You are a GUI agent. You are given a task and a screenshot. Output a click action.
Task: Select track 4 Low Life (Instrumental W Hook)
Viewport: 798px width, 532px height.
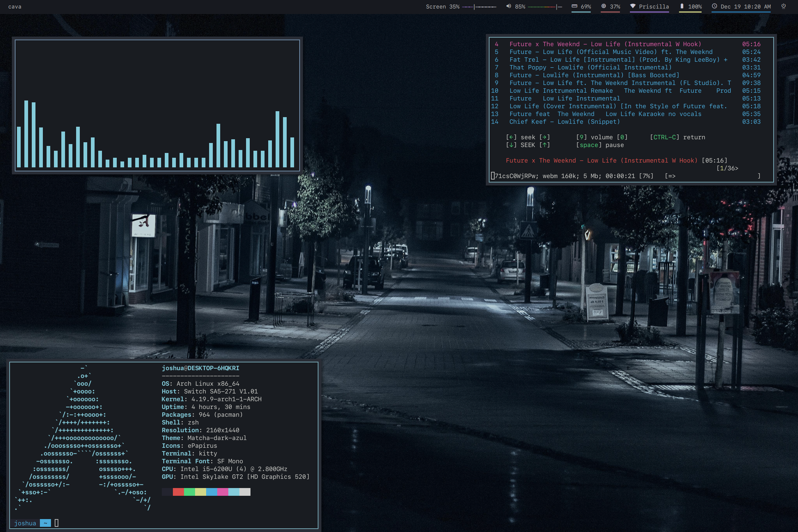pos(628,44)
